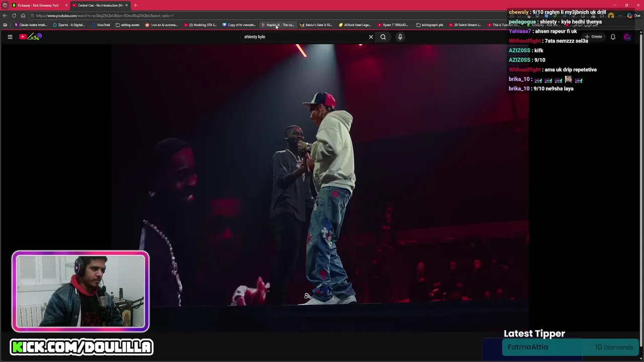This screenshot has width=644, height=362.
Task: Open the Modding GTA S... bookmark
Action: click(x=200, y=25)
